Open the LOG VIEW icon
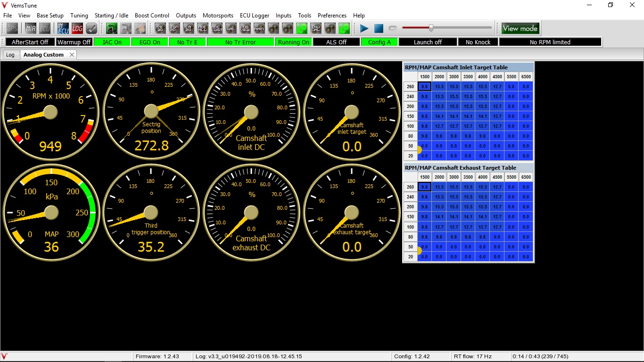The width and height of the screenshot is (644, 362). click(245, 28)
